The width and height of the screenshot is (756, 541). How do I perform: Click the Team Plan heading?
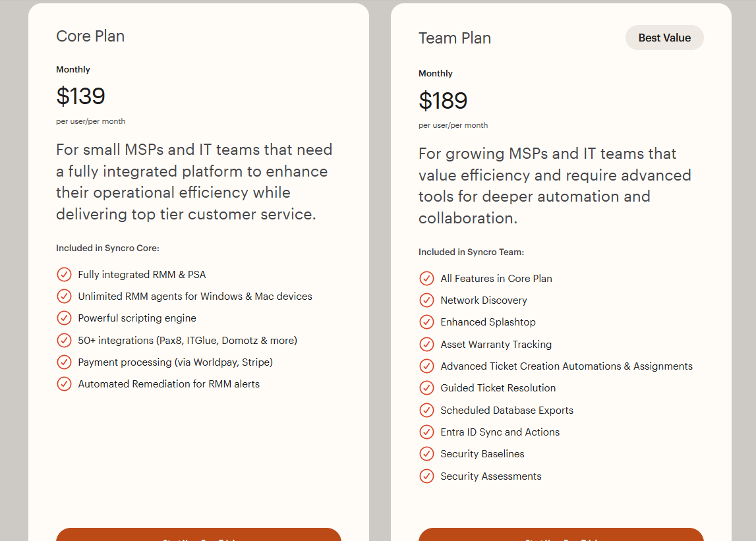[455, 38]
